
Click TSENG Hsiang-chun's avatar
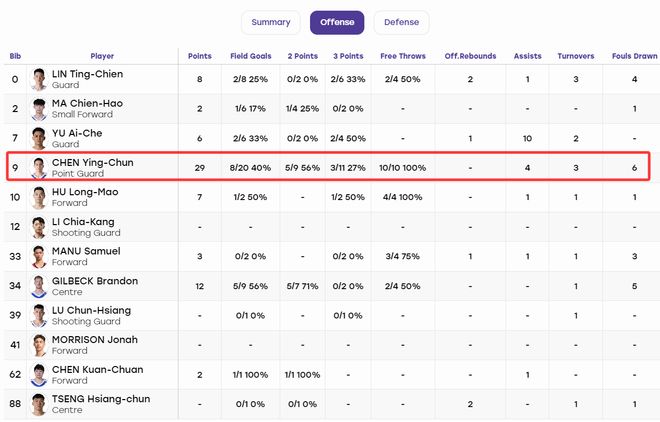(x=39, y=404)
